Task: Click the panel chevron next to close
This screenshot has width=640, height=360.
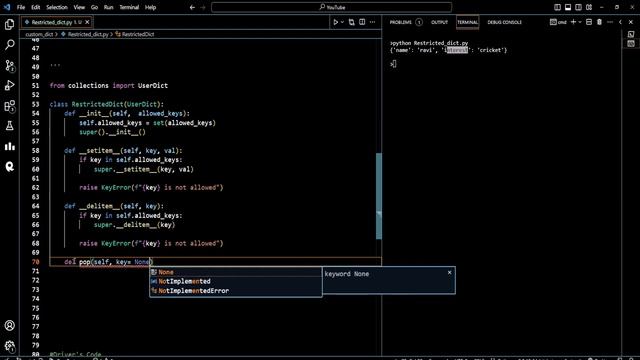Action: tap(620, 22)
